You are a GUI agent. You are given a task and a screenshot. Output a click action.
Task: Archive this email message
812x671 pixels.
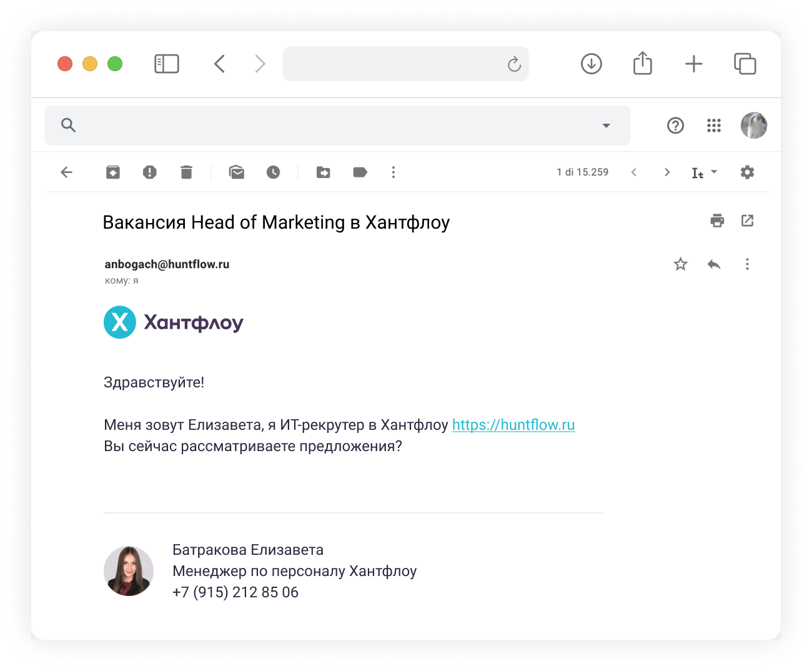click(113, 172)
